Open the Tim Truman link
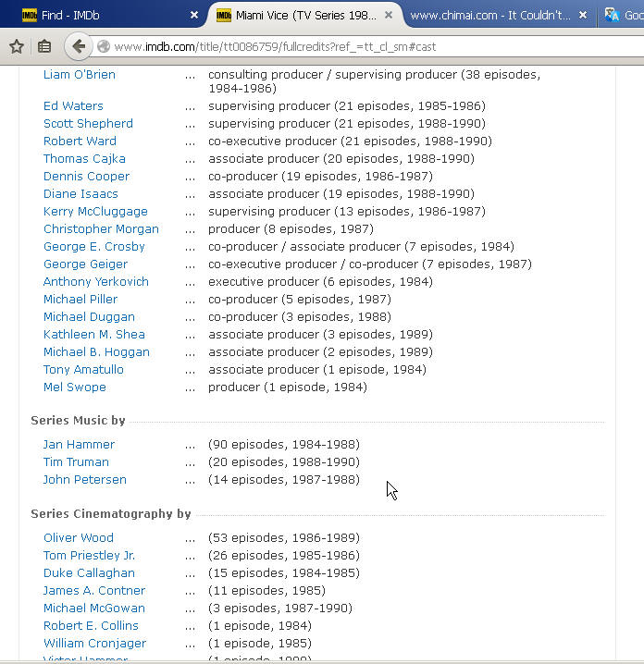Image resolution: width=644 pixels, height=664 pixels. click(76, 462)
